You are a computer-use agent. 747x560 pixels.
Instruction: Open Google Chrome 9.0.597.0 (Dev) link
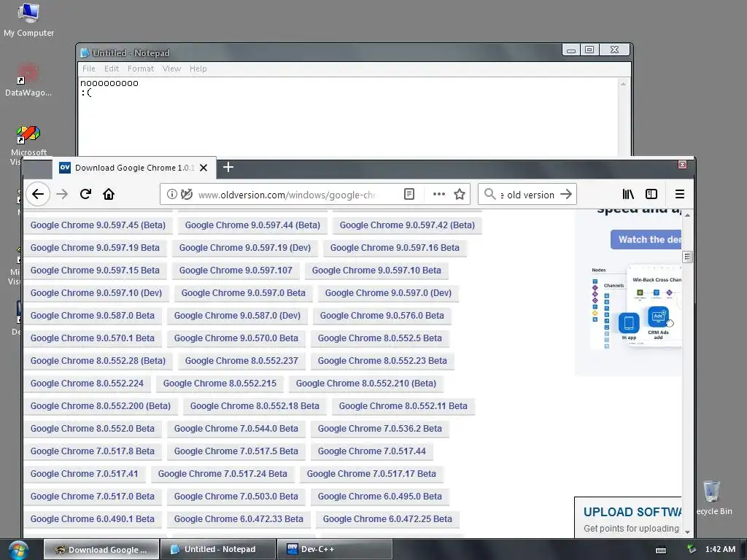pyautogui.click(x=388, y=293)
